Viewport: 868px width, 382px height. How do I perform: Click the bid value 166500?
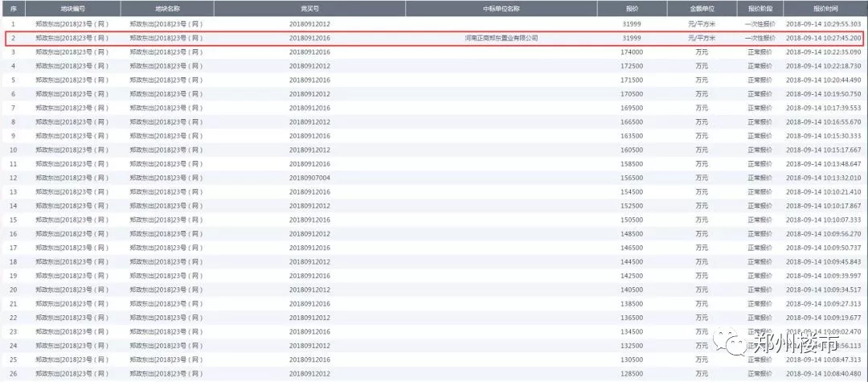[632, 121]
